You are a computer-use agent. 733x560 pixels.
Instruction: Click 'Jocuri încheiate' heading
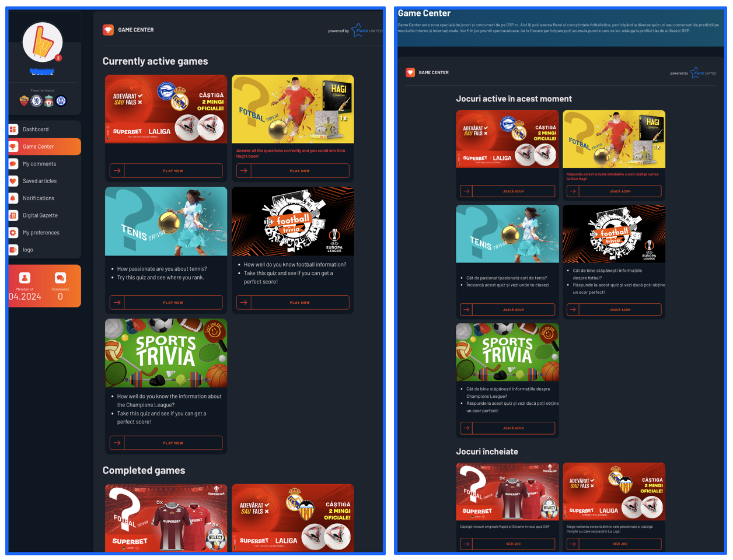click(487, 452)
